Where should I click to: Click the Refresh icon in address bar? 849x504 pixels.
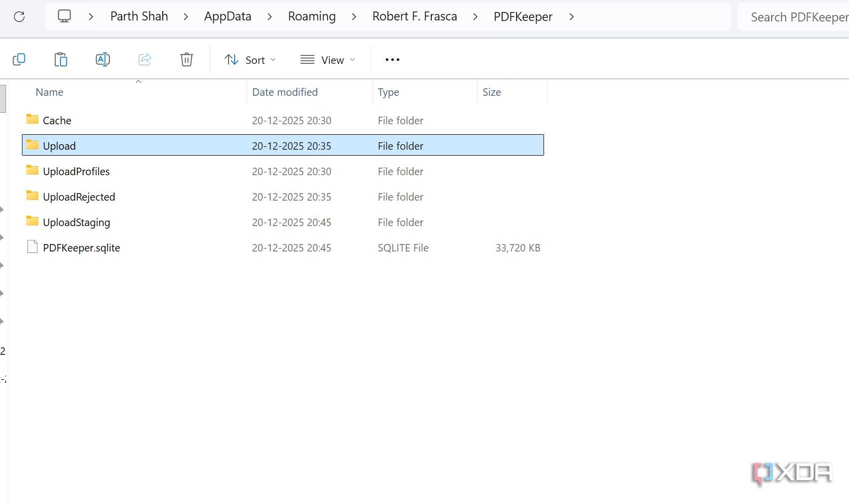[19, 17]
